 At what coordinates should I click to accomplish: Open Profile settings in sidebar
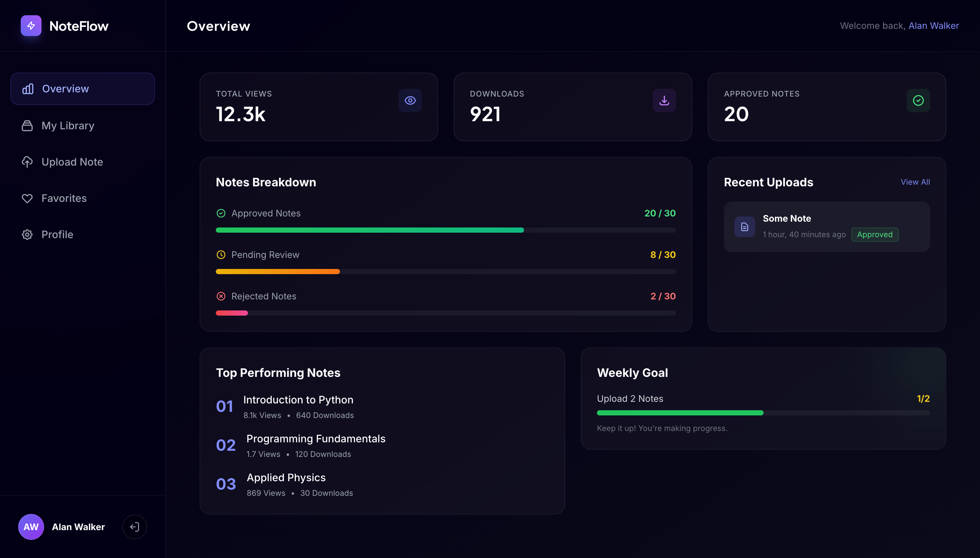click(x=57, y=235)
